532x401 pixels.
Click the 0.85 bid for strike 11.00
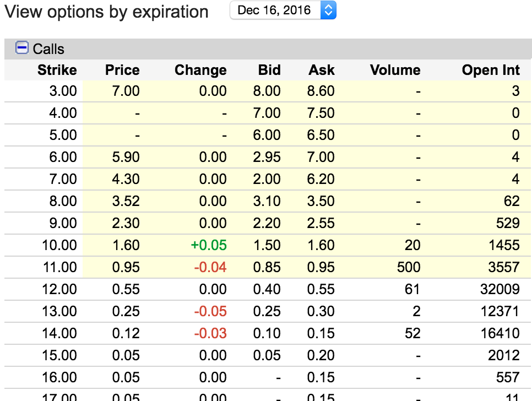coord(267,267)
